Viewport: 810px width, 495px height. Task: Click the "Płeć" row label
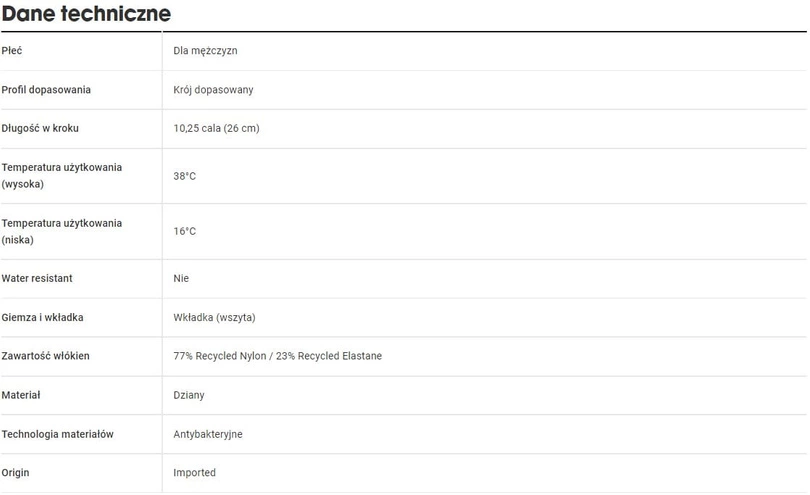click(x=12, y=51)
